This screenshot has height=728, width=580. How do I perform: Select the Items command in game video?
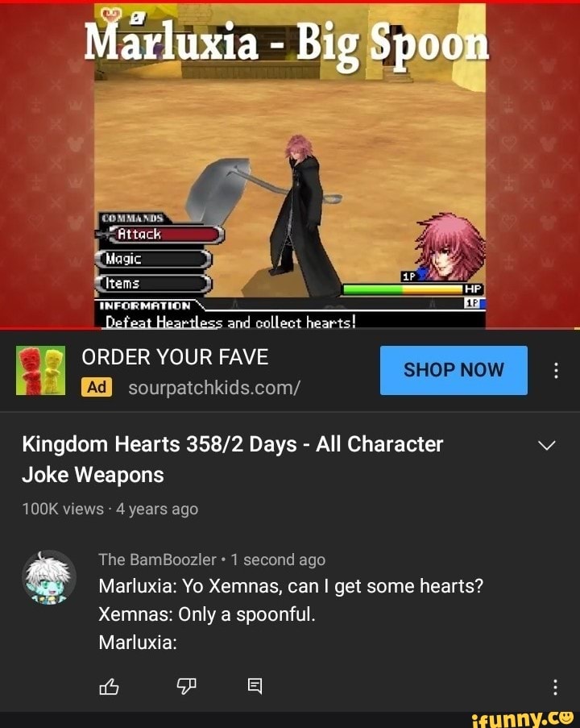coord(153,283)
